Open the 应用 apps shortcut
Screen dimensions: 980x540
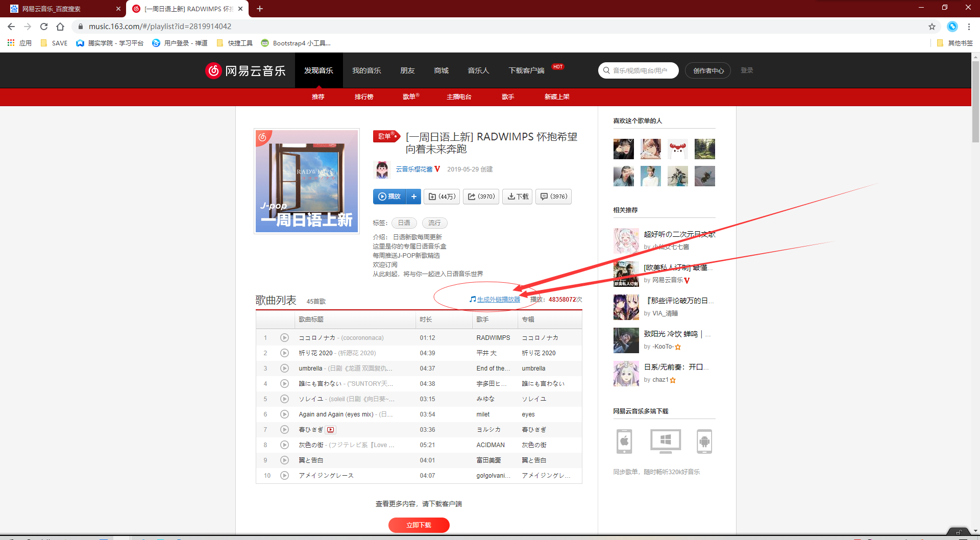pyautogui.click(x=19, y=43)
